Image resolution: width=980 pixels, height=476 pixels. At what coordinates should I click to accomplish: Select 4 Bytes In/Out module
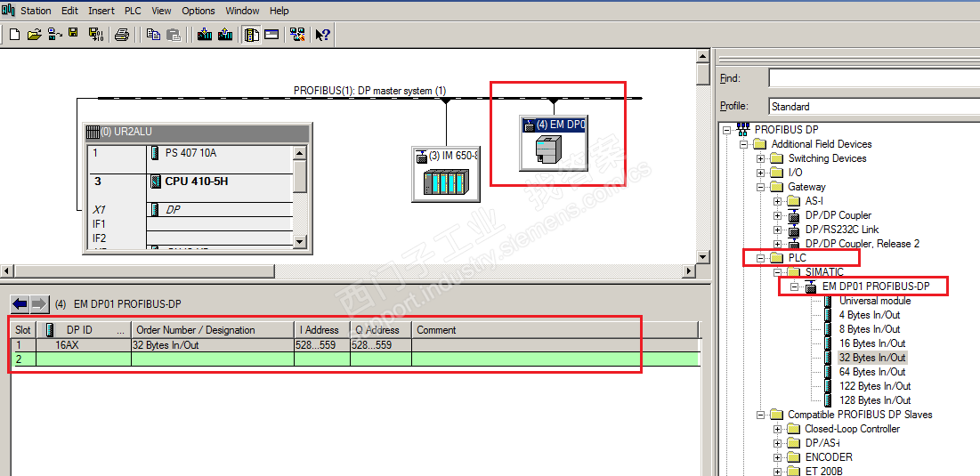click(870, 315)
